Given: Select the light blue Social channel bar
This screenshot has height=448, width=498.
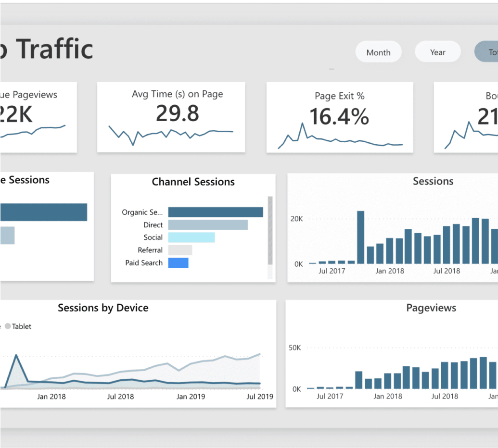Looking at the screenshot, I should click(191, 237).
